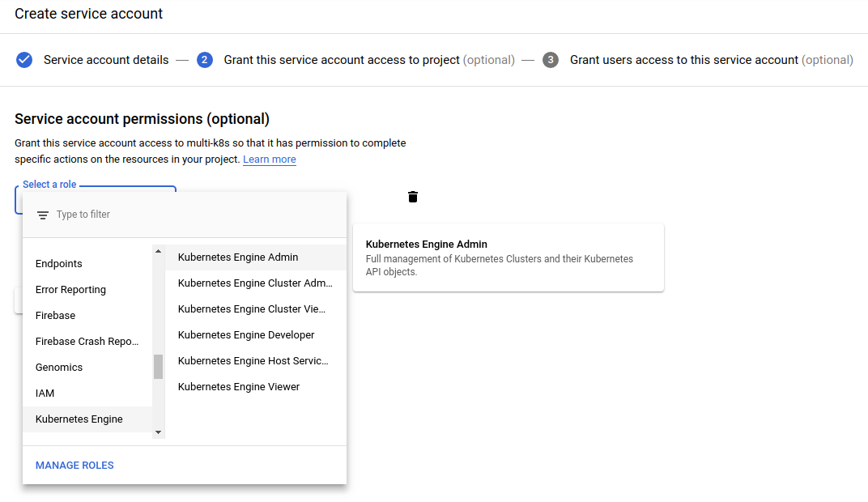
Task: Delete the role using the trash icon
Action: [412, 197]
